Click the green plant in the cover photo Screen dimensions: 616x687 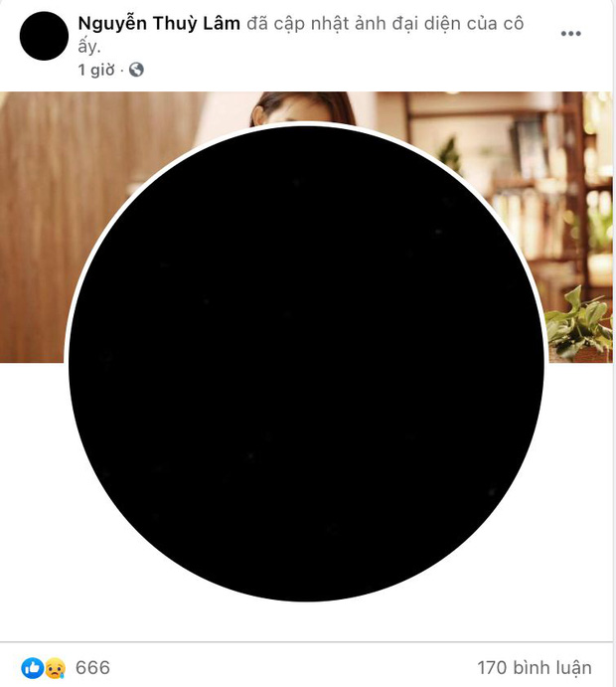point(579,324)
